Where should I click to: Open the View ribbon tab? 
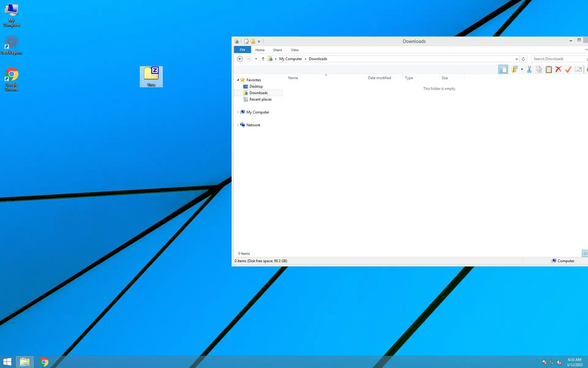coord(294,50)
